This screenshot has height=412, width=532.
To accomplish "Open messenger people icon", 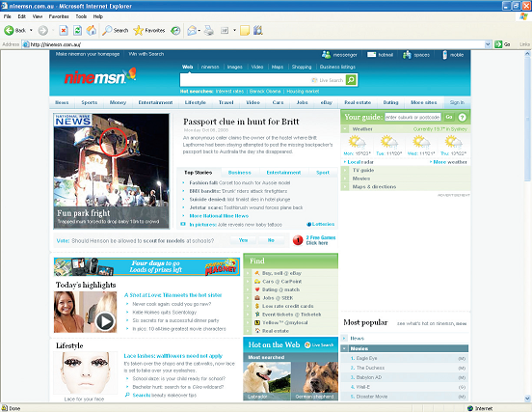I will [x=326, y=55].
